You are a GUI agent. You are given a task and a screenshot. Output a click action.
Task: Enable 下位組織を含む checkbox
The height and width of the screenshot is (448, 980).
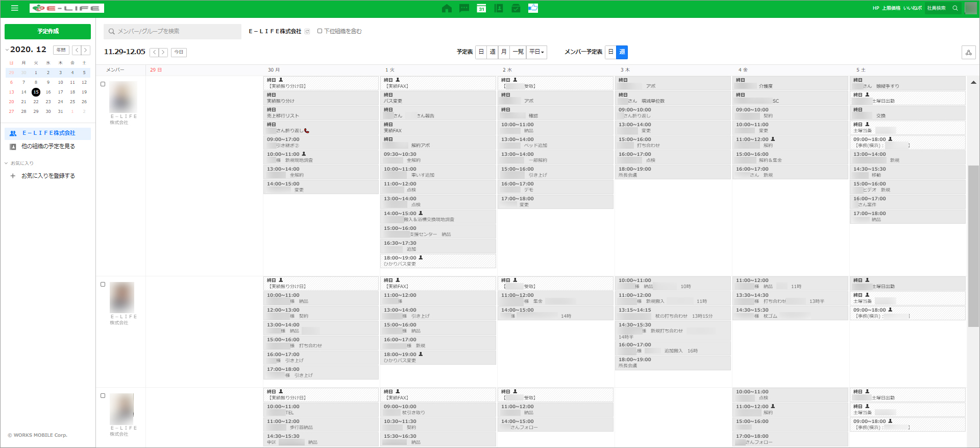click(320, 31)
